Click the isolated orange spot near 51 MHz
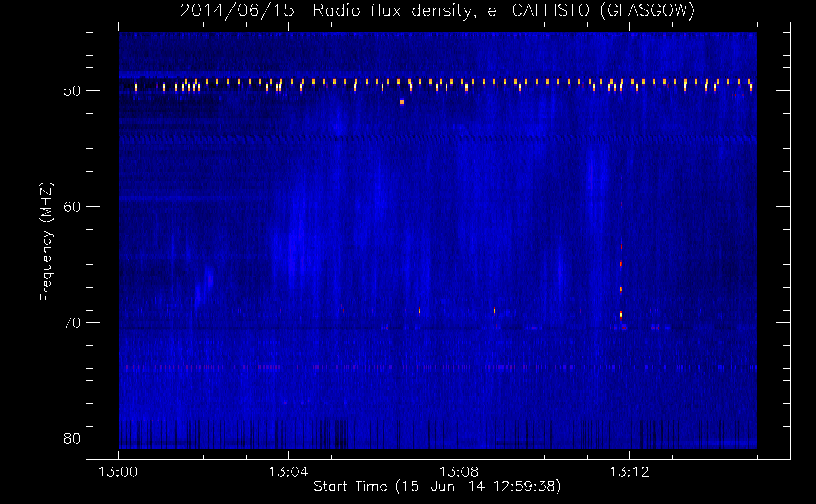The image size is (816, 504). tap(402, 102)
